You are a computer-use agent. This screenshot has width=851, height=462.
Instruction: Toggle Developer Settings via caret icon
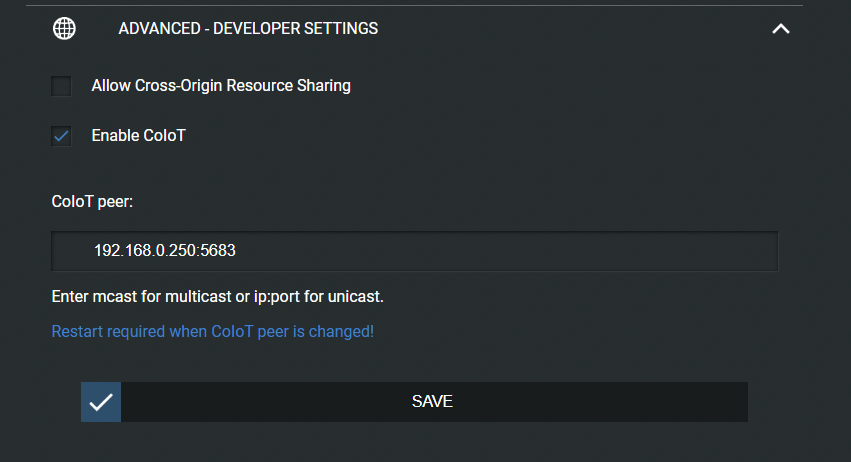pos(780,29)
